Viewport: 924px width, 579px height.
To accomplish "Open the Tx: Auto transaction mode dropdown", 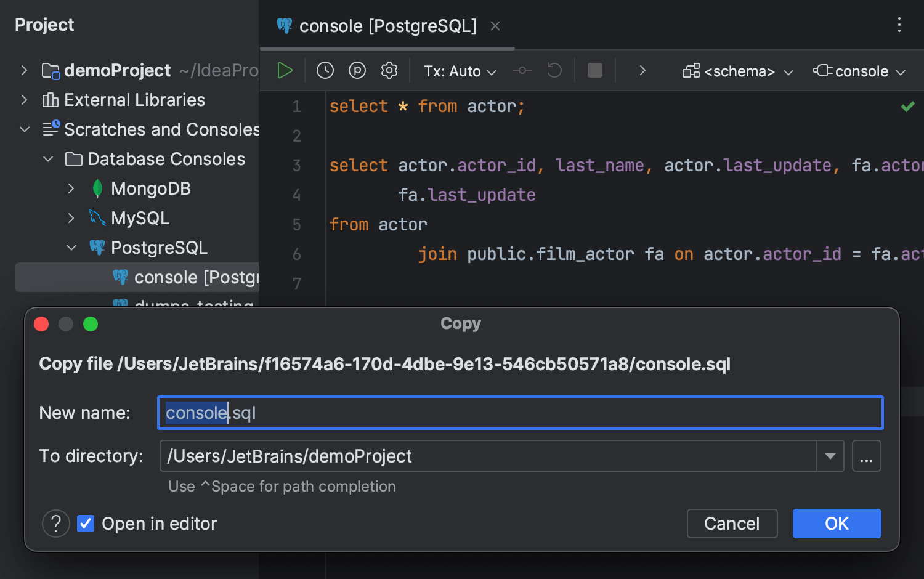I will (x=459, y=70).
